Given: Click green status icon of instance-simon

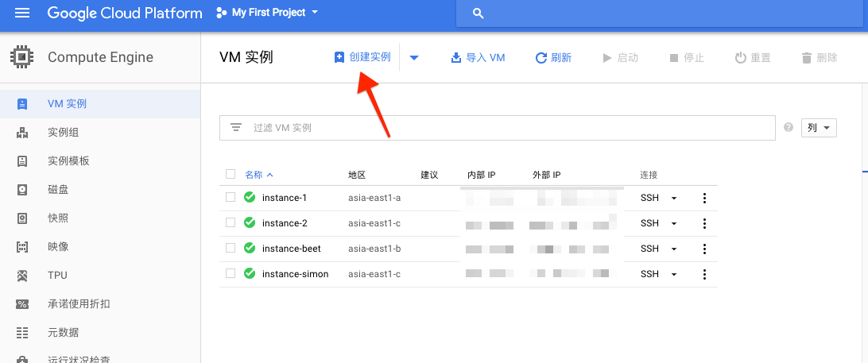Looking at the screenshot, I should [250, 273].
